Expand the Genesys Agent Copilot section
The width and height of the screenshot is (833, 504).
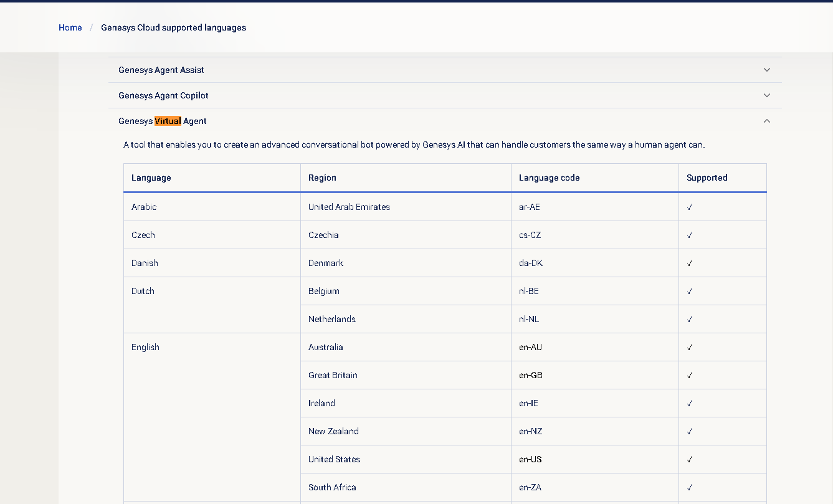tap(163, 95)
